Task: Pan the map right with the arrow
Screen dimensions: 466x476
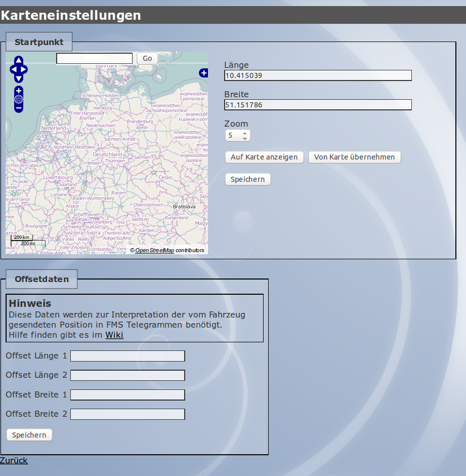Action: click(x=24, y=69)
